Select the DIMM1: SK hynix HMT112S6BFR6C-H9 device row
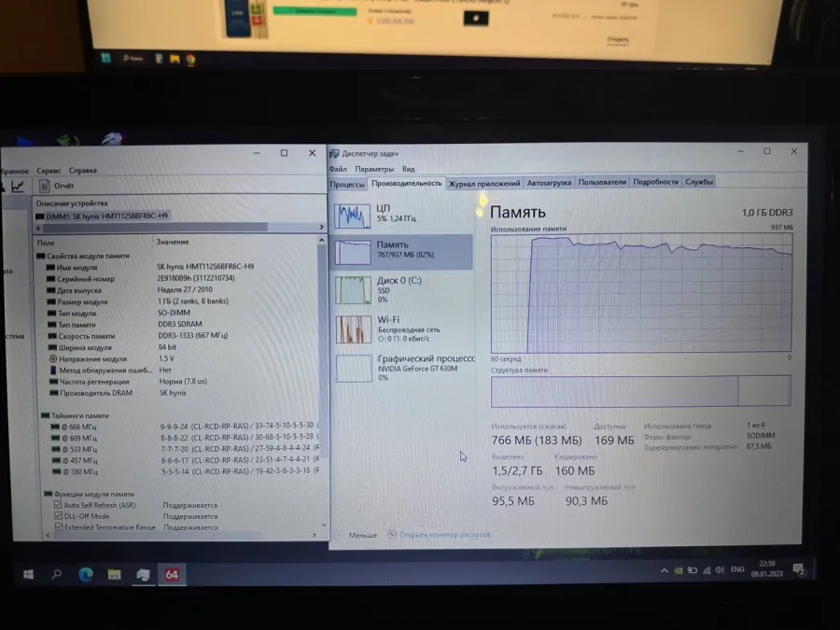Screen dimensions: 840x630 click(x=102, y=216)
